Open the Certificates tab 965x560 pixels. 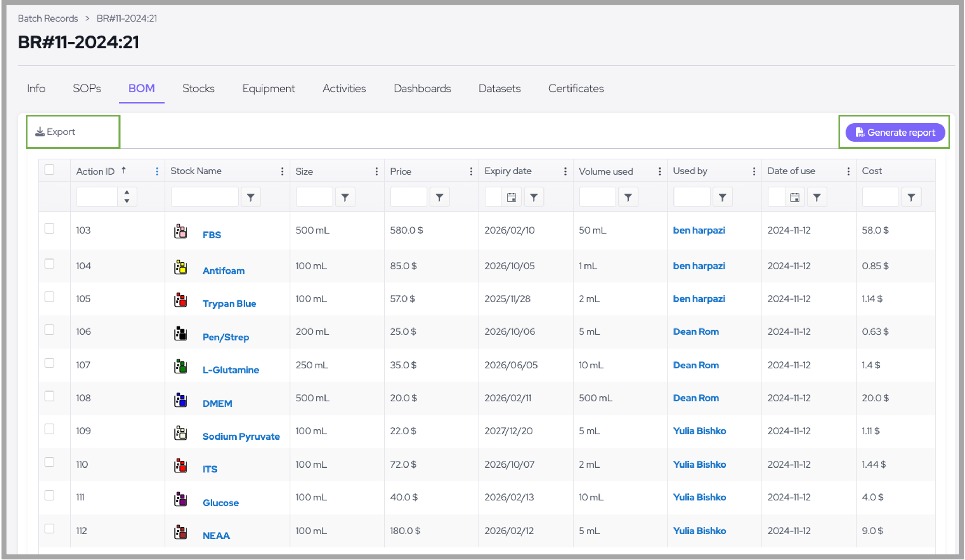576,88
